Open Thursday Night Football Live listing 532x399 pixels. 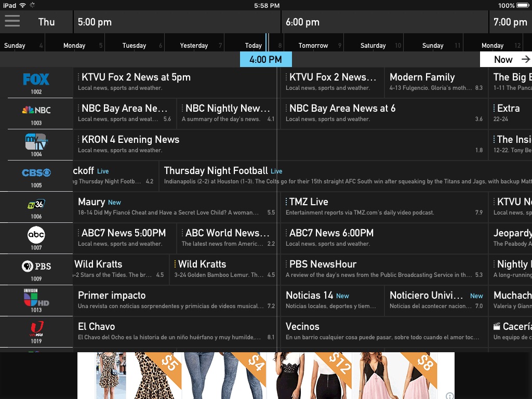345,177
